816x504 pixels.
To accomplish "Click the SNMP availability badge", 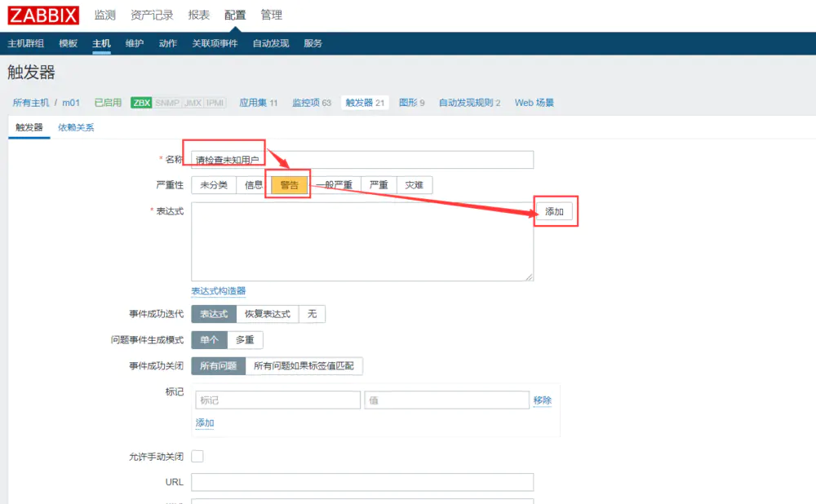I will (x=167, y=103).
